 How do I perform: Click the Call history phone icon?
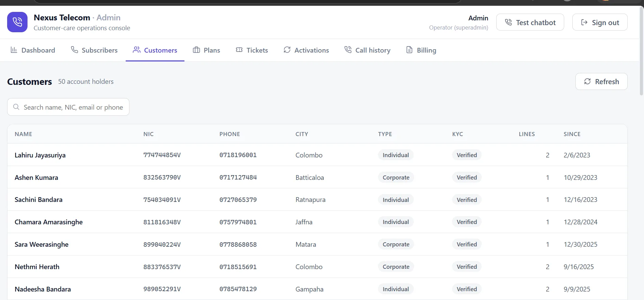(x=348, y=50)
